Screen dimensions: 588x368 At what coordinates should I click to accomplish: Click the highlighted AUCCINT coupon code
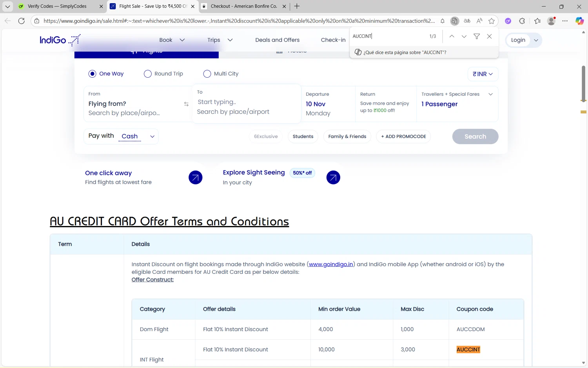click(x=468, y=350)
